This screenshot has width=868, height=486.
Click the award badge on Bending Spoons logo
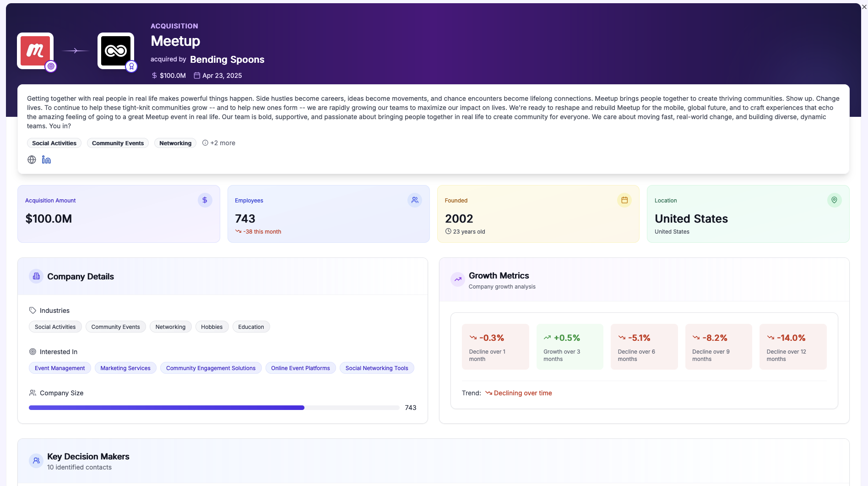coord(131,66)
